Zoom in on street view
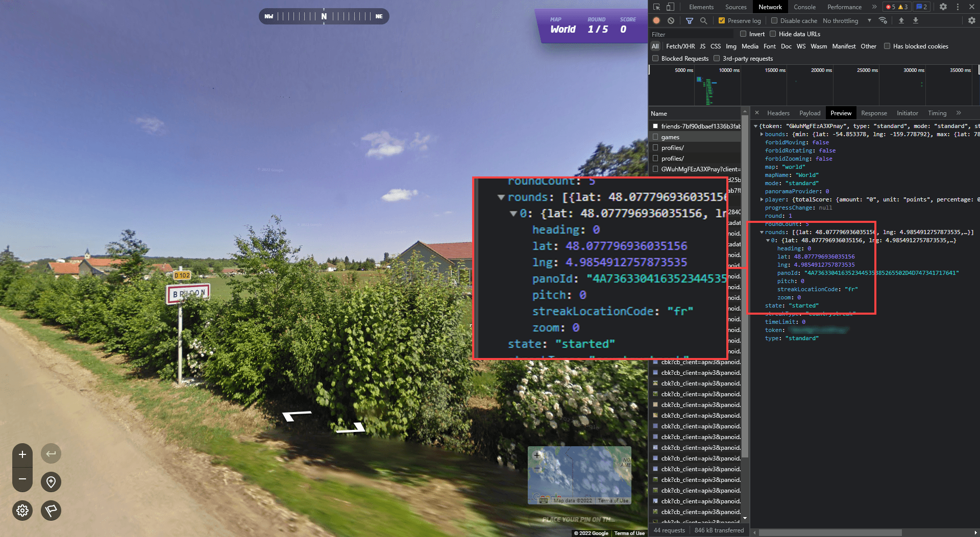The width and height of the screenshot is (980, 537). point(22,454)
